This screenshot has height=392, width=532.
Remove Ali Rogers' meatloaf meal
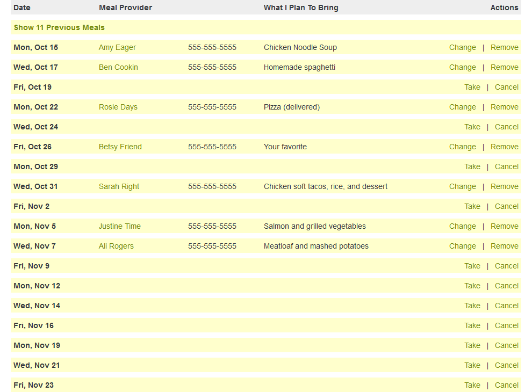[x=504, y=246]
